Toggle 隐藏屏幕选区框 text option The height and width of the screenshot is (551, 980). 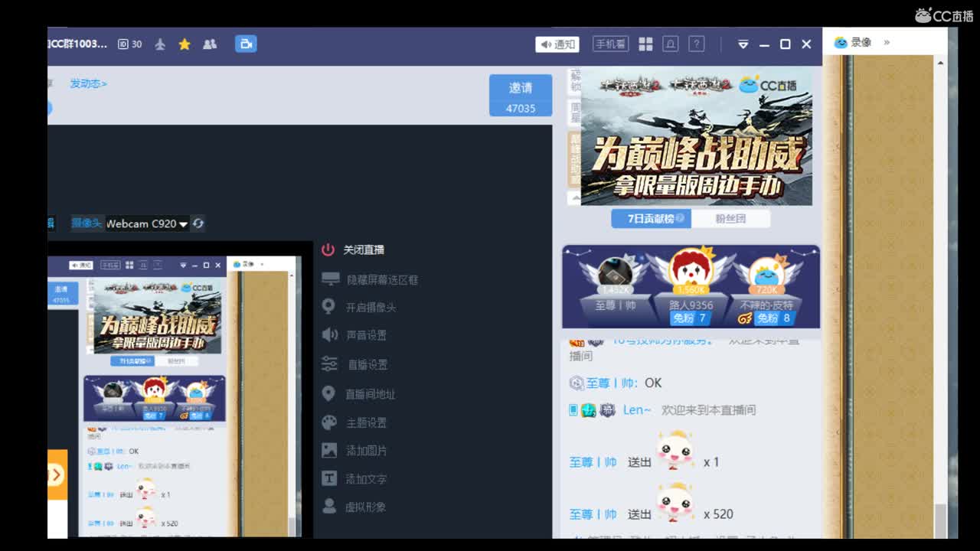pos(383,280)
